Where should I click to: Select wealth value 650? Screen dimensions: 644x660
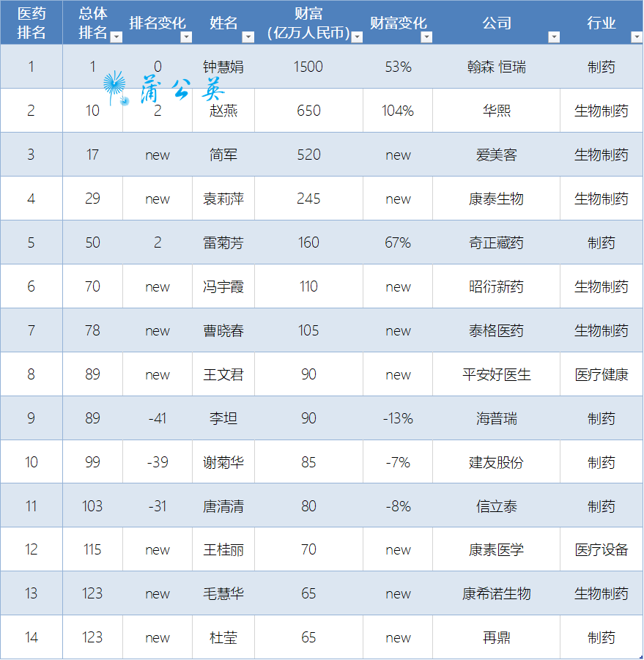308,111
